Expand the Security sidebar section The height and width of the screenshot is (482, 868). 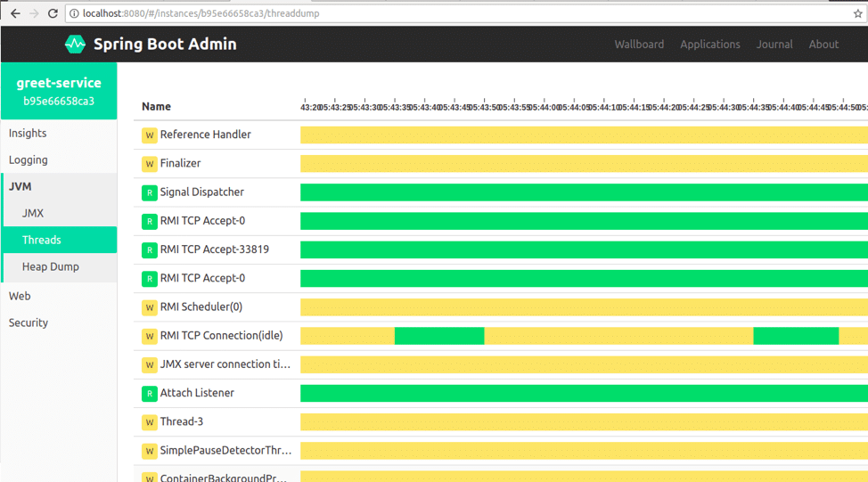(x=29, y=323)
